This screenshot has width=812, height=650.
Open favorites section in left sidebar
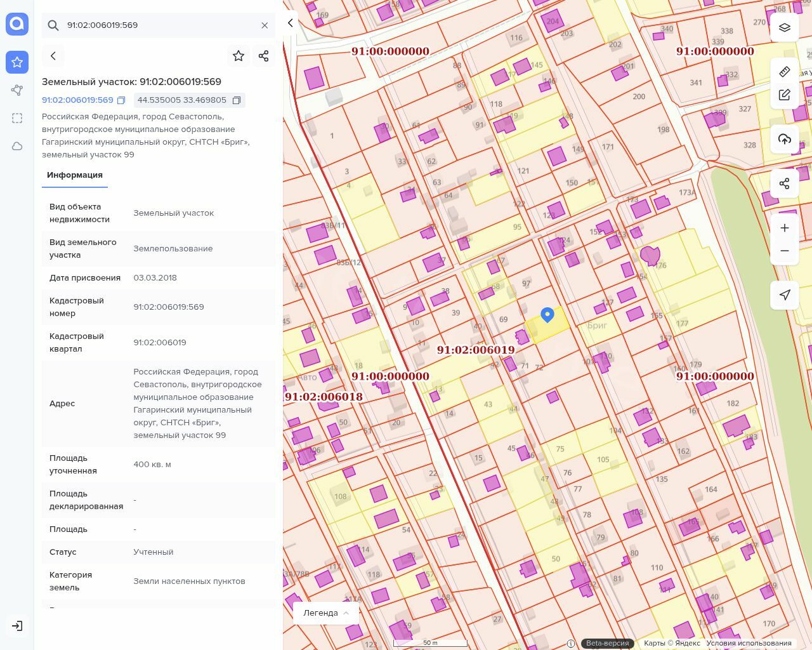click(x=17, y=62)
